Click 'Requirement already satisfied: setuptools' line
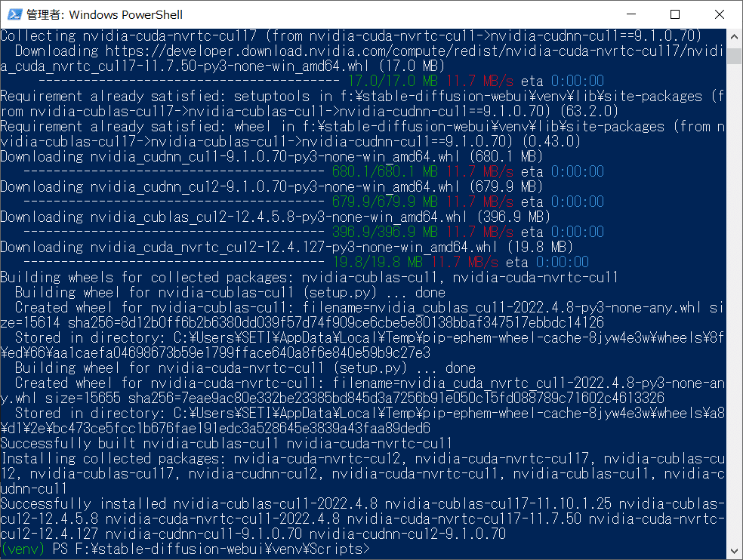Viewport: 743px width, 560px height. pos(362,103)
